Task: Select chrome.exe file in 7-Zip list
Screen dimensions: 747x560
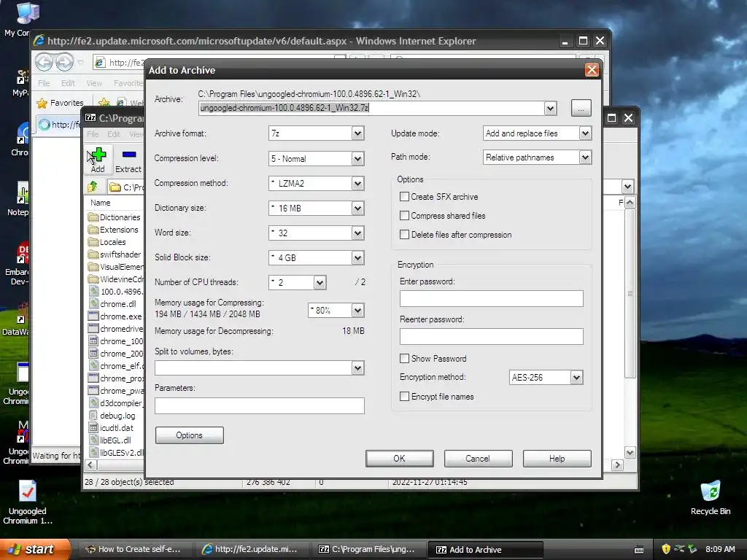Action: pyautogui.click(x=115, y=316)
